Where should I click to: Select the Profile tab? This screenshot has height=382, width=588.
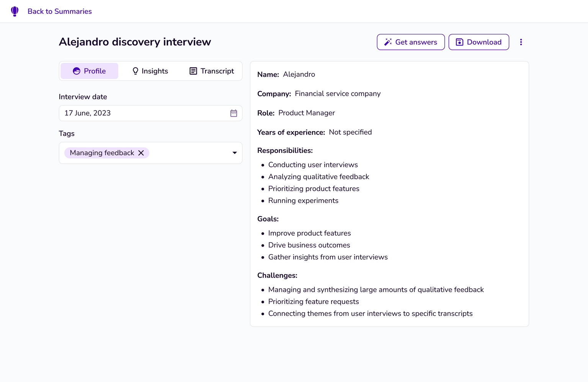[90, 71]
